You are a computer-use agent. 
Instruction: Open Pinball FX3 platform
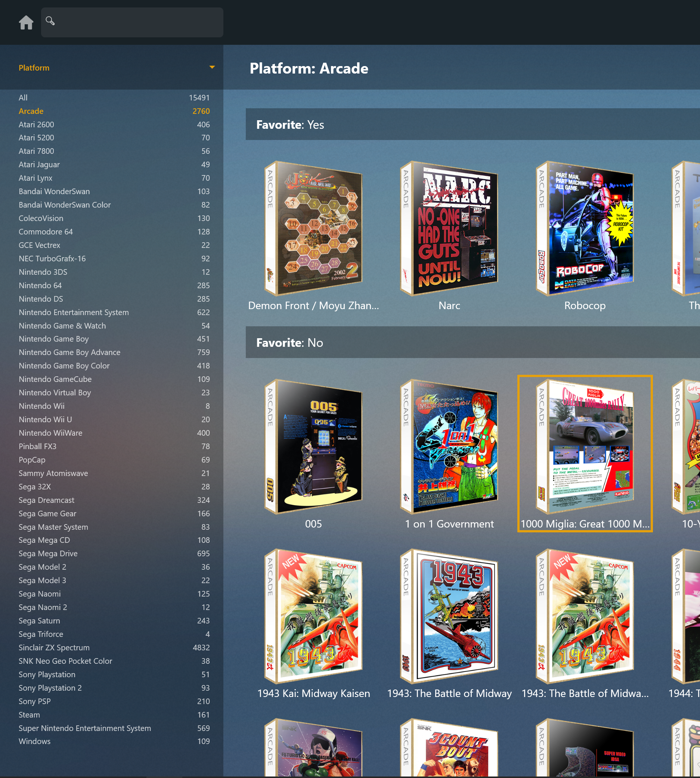(x=114, y=446)
